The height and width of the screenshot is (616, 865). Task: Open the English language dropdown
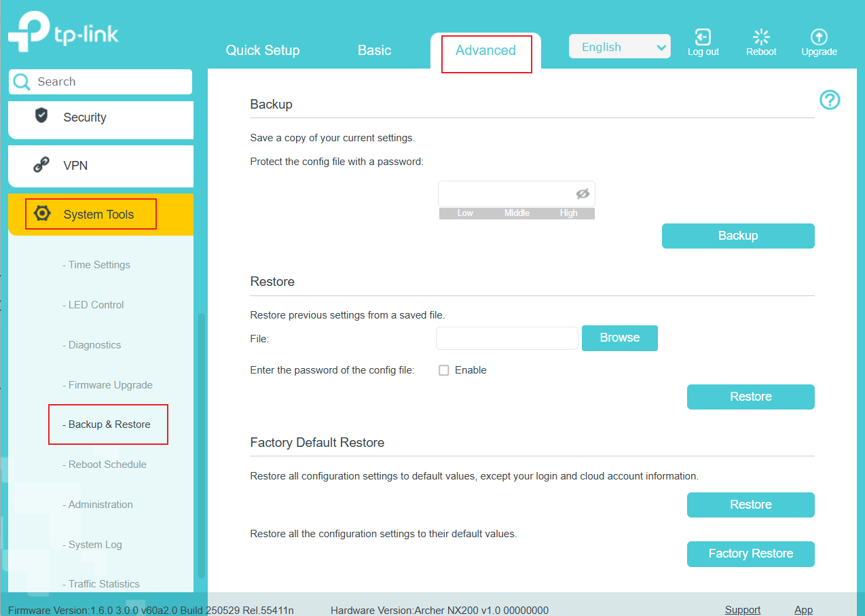click(x=620, y=47)
